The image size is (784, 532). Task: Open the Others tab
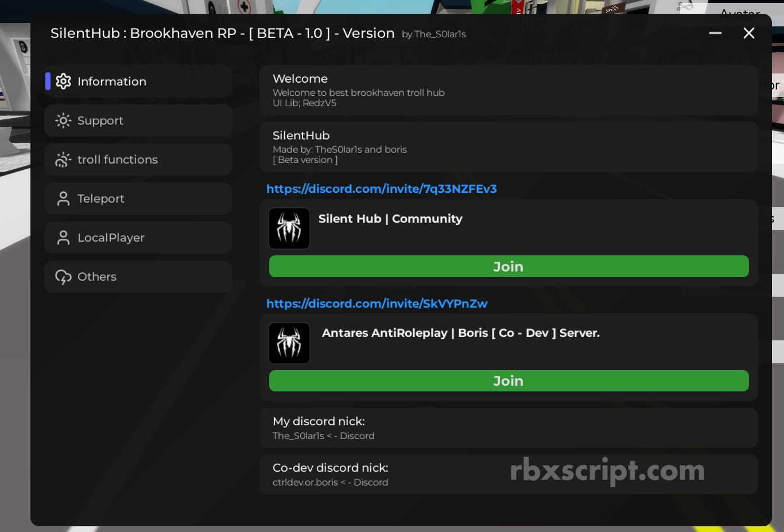click(138, 277)
